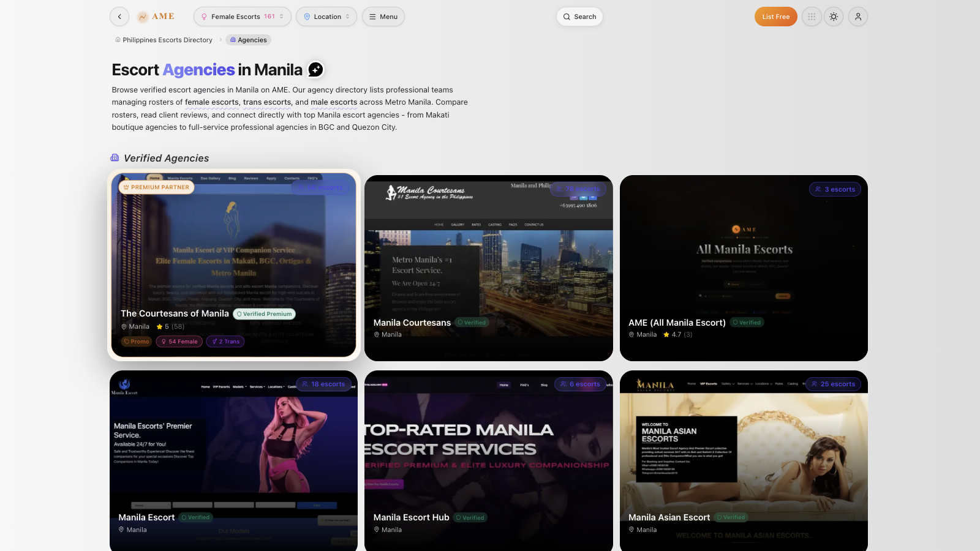Click the 4.7 (3) star rating
Viewport: 980px width, 551px height.
(678, 335)
